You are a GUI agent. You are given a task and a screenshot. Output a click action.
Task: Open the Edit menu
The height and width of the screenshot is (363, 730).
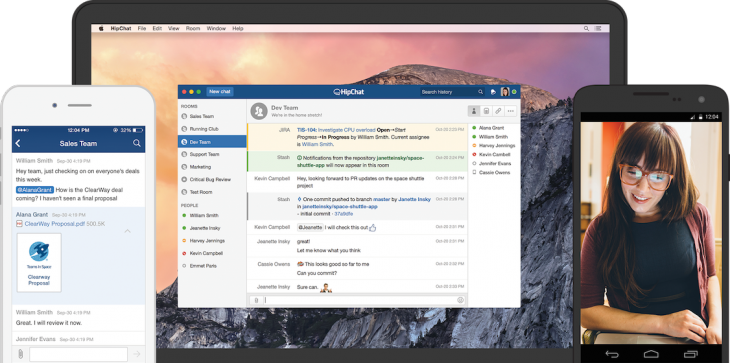157,28
